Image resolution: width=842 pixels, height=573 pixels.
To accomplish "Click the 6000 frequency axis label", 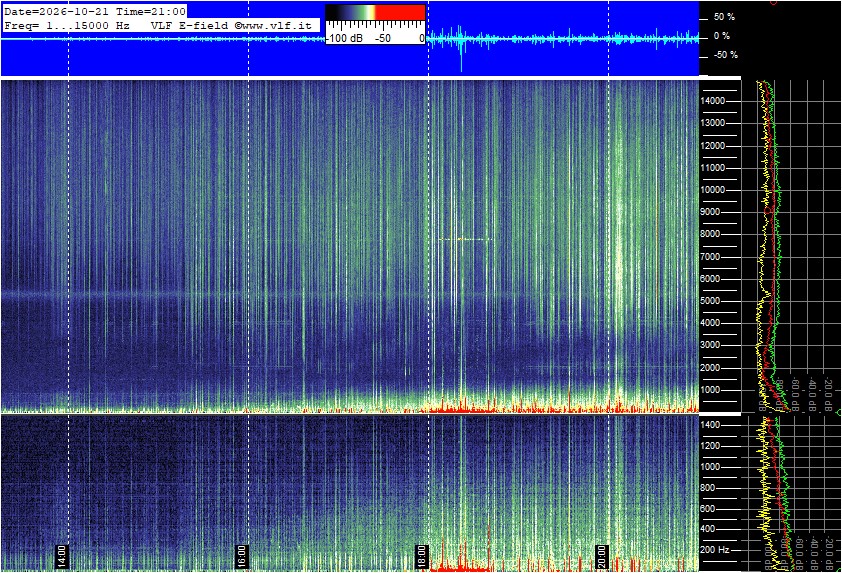I will 710,279.
